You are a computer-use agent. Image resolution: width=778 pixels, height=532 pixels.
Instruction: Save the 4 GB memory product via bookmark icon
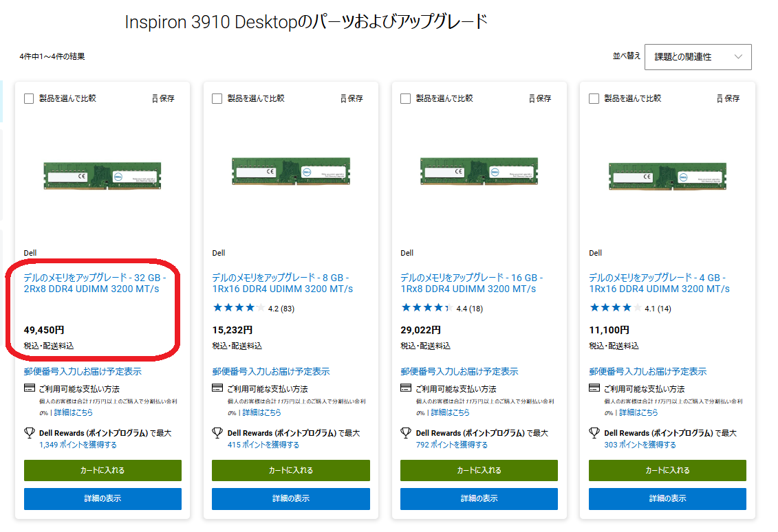click(x=728, y=99)
